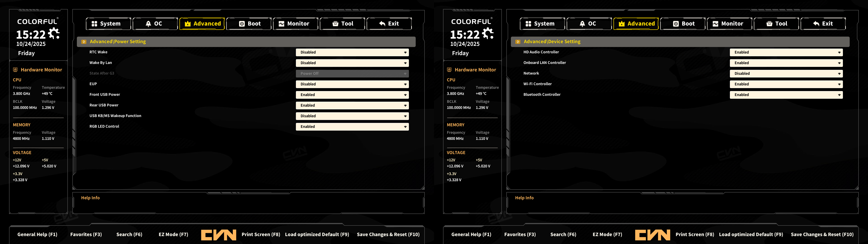
Task: Open the RTC Wake dropdown
Action: click(352, 52)
